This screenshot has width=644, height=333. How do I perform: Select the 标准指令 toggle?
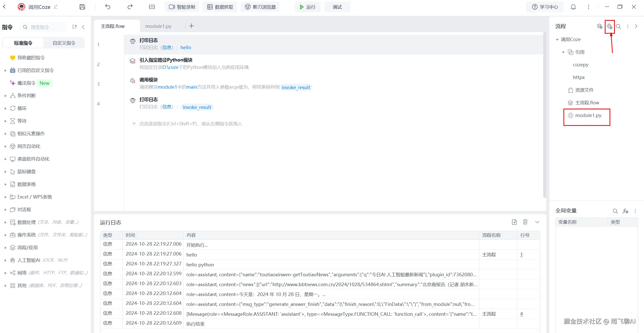tap(23, 43)
